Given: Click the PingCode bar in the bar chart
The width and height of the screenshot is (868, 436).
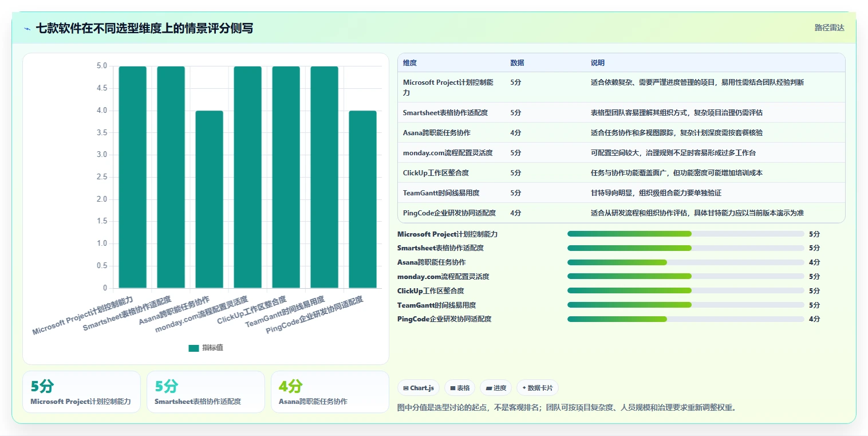Looking at the screenshot, I should [363, 199].
